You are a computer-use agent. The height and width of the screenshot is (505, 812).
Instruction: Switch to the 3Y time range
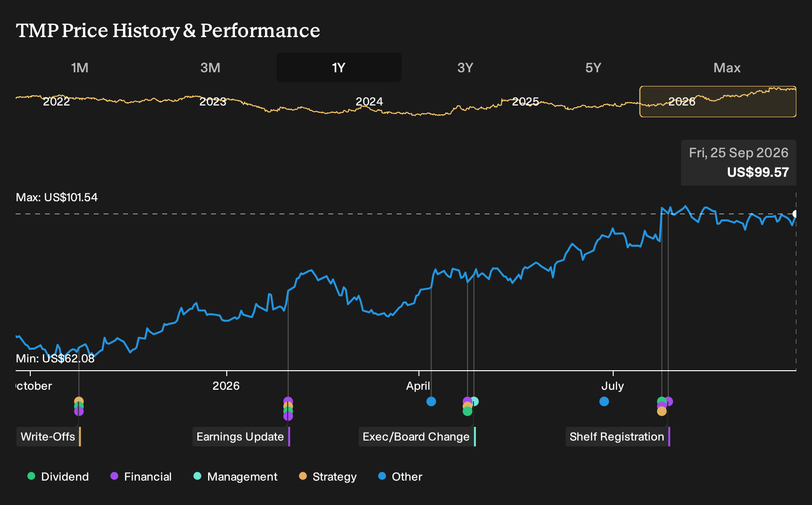click(465, 68)
